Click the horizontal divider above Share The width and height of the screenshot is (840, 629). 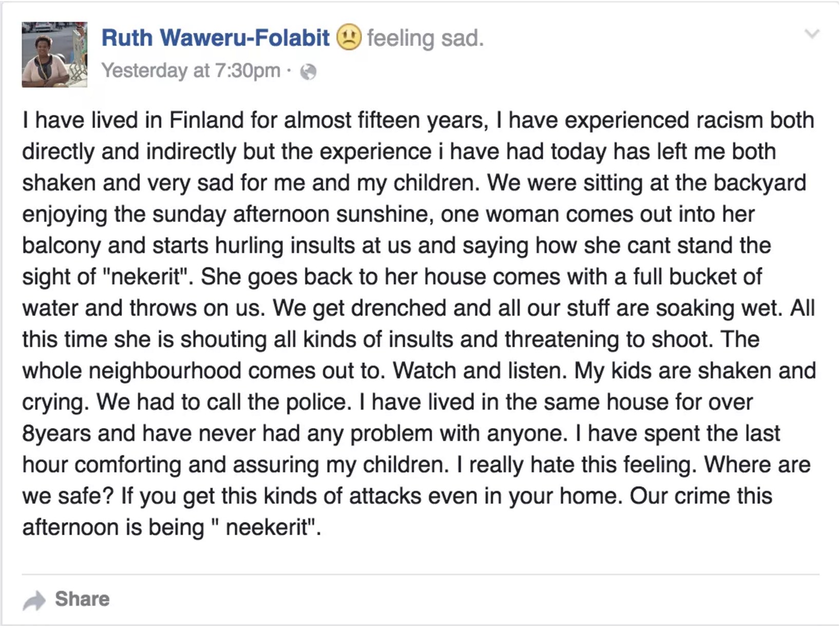point(421,574)
